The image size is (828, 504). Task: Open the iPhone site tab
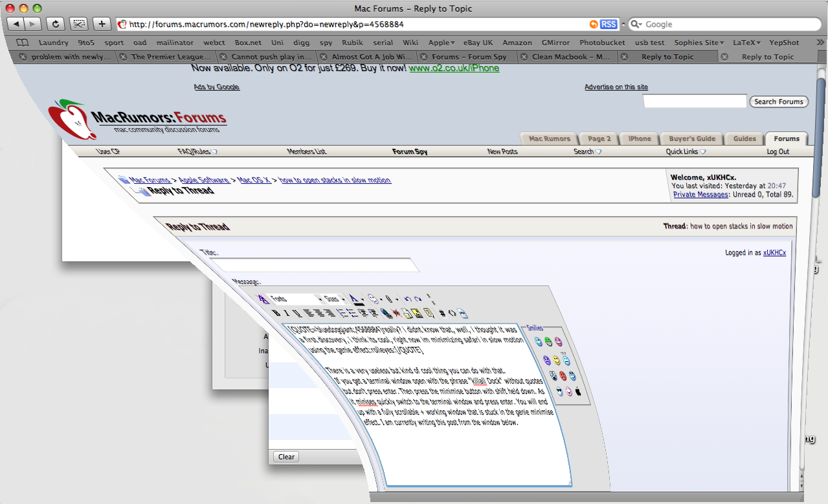[x=640, y=138]
